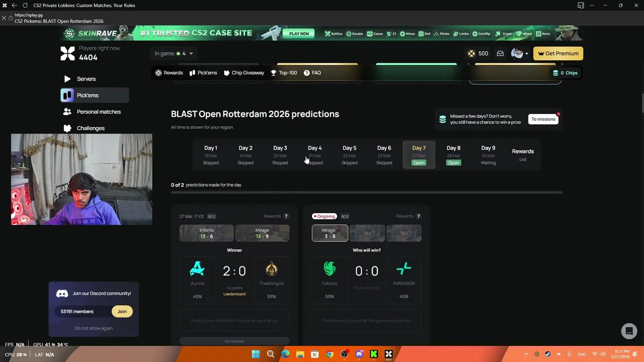Click the 0 Chips counter
This screenshot has height=362, width=644.
click(565, 73)
